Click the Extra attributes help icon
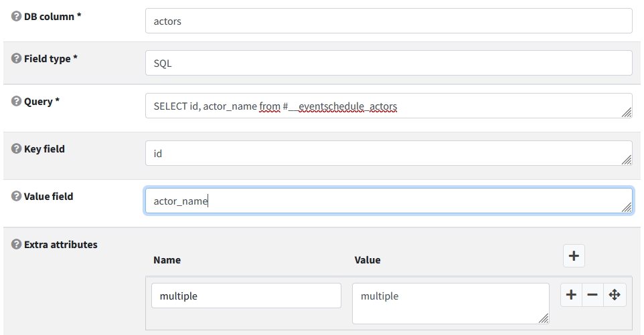 tap(16, 245)
